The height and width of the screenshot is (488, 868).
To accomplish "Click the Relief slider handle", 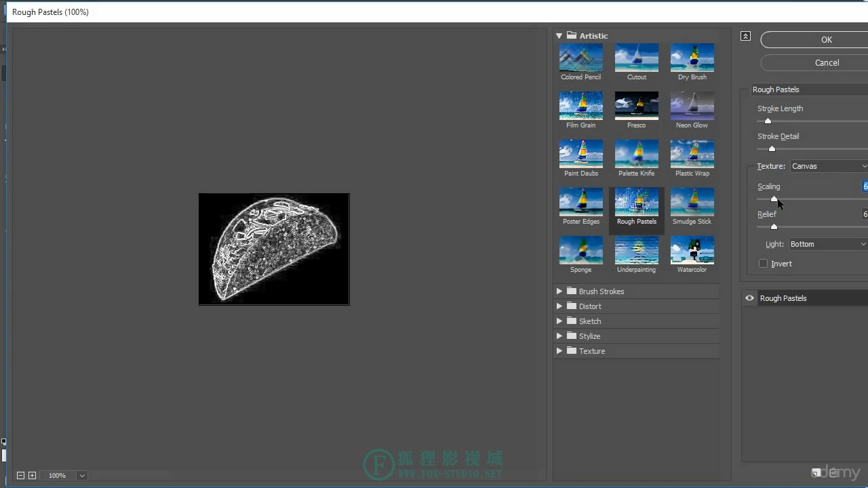I will (774, 227).
